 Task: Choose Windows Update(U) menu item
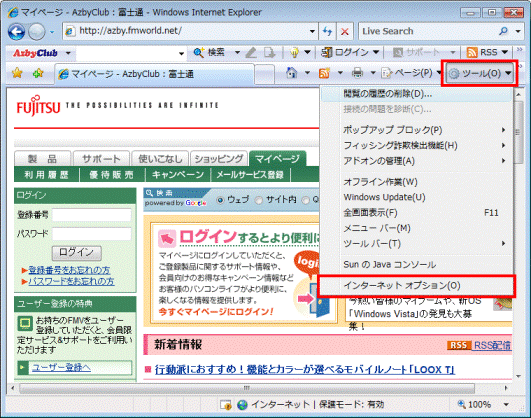[x=416, y=197]
